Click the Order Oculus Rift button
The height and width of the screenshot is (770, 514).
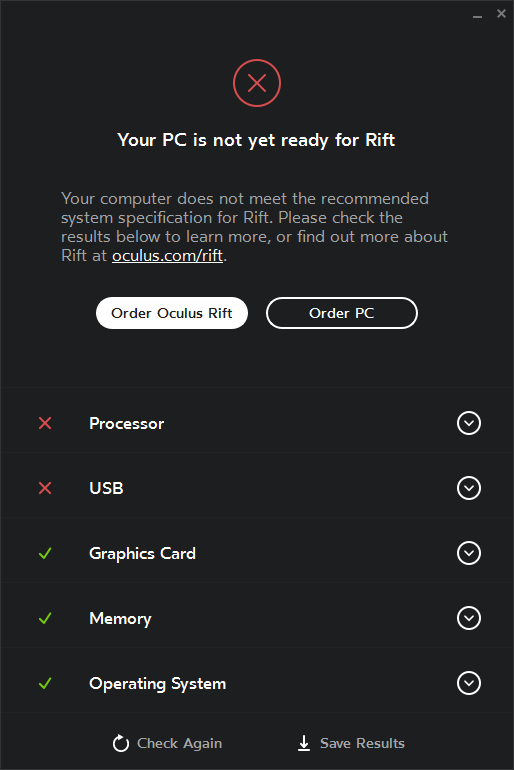click(x=172, y=313)
